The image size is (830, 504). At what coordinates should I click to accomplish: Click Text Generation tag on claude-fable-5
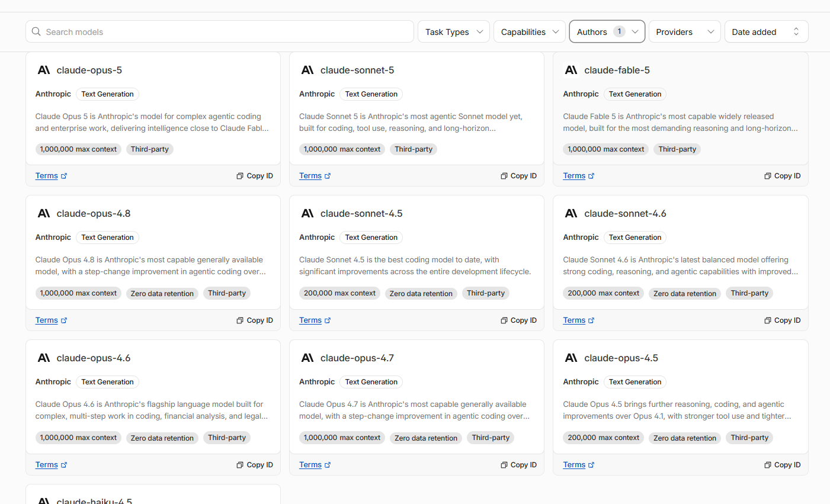coord(635,94)
